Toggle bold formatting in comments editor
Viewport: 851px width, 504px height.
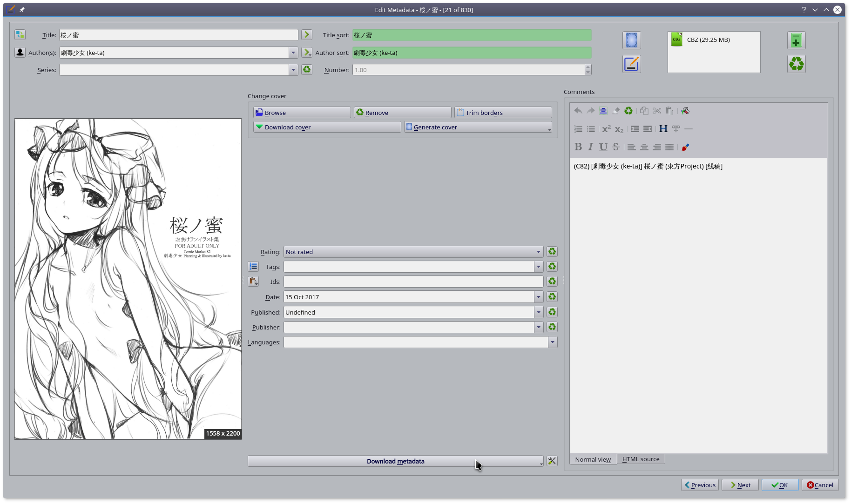pos(578,147)
